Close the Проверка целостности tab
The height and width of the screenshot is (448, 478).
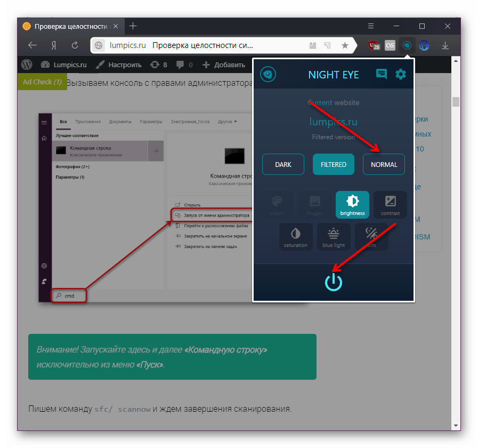click(x=116, y=26)
